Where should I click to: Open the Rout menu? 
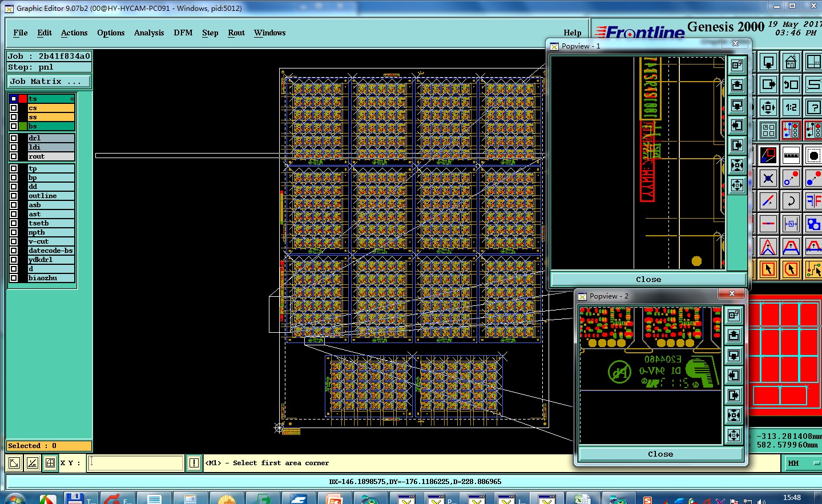236,33
